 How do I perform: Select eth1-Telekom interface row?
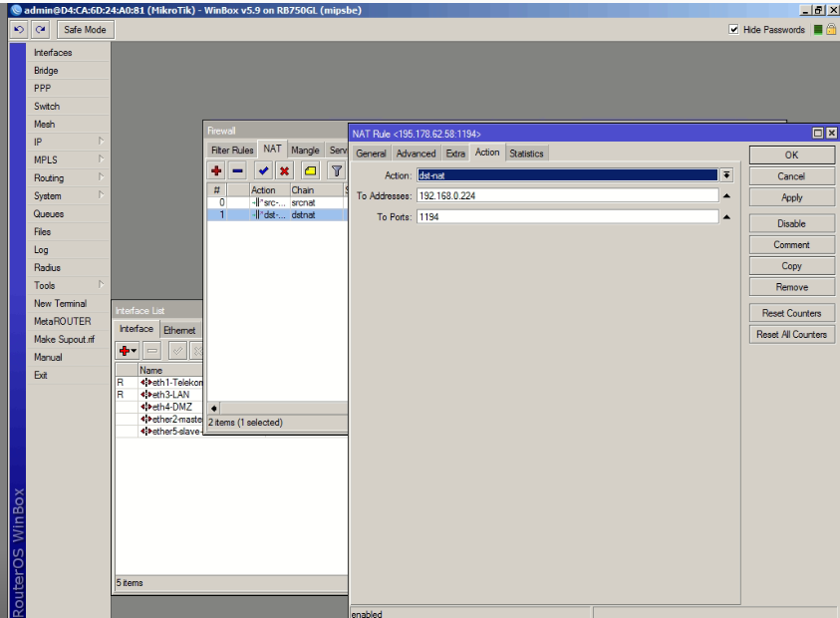tap(159, 382)
